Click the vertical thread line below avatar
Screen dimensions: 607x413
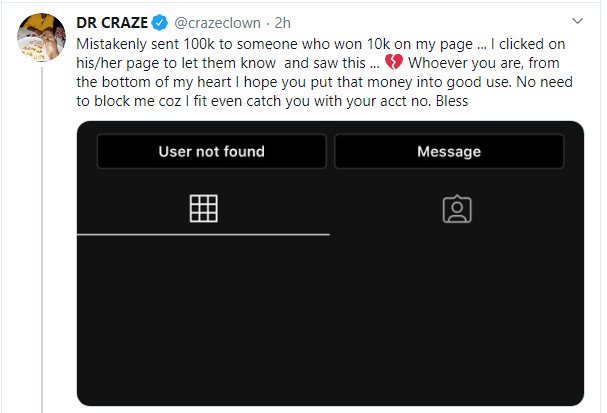pos(39,250)
